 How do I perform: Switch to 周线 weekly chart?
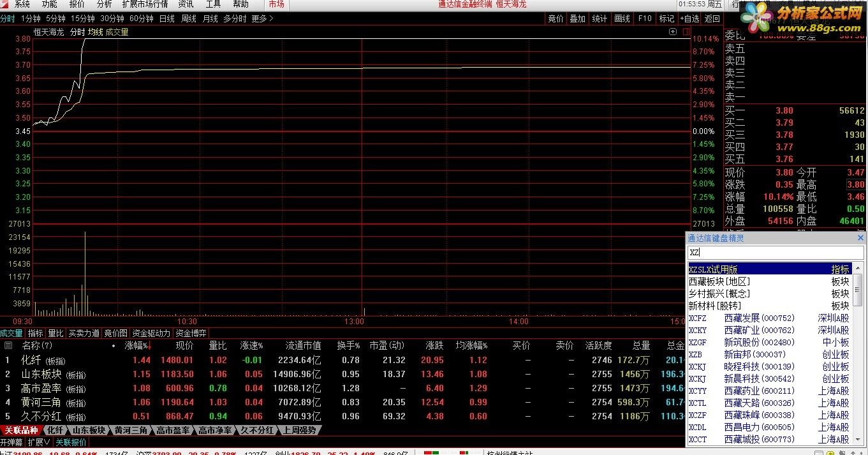coord(189,19)
